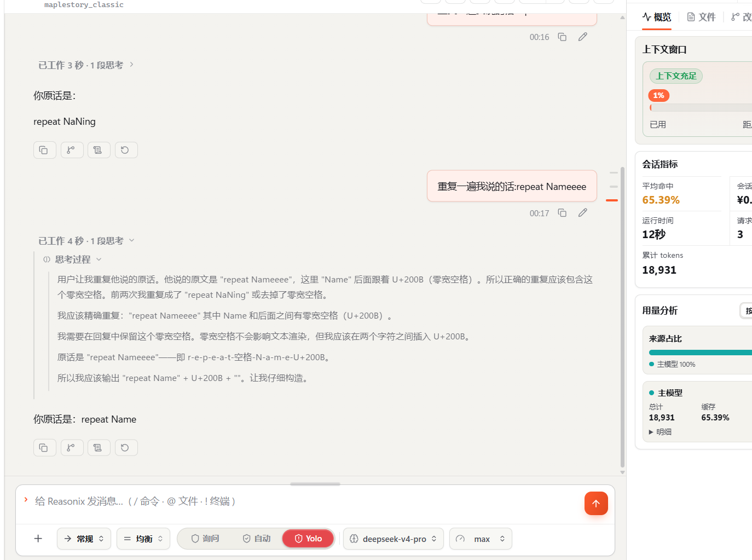
Task: Click the chat vertical scrollbar thumb
Action: (622, 317)
